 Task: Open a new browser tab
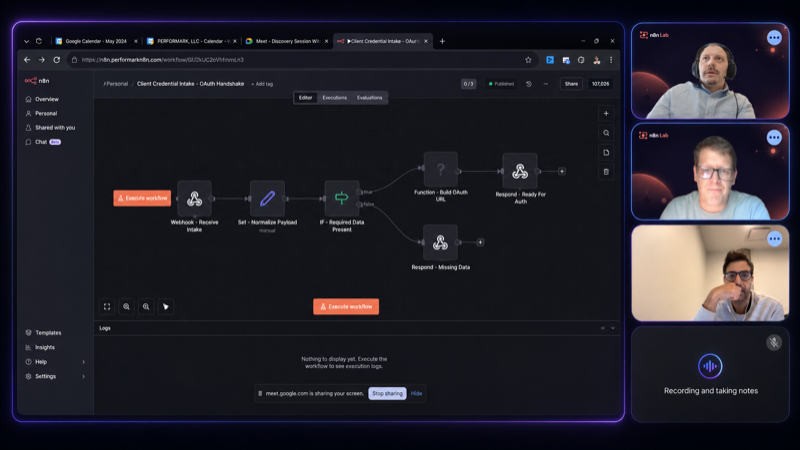click(x=442, y=41)
